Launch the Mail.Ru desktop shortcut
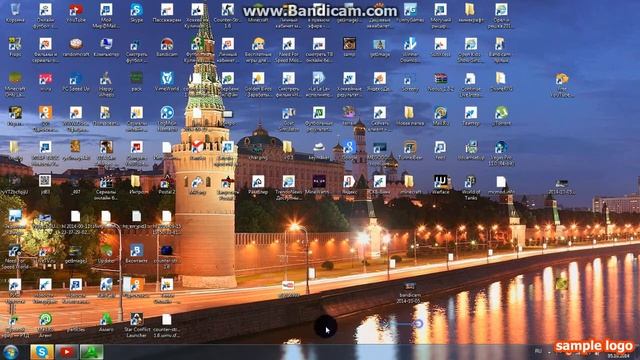The height and width of the screenshot is (360, 640). coord(440,116)
